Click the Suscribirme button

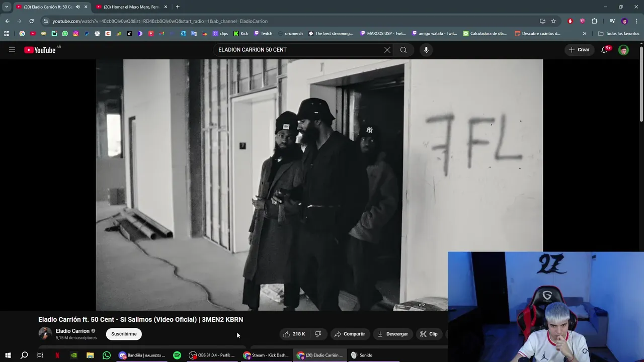[x=124, y=334]
